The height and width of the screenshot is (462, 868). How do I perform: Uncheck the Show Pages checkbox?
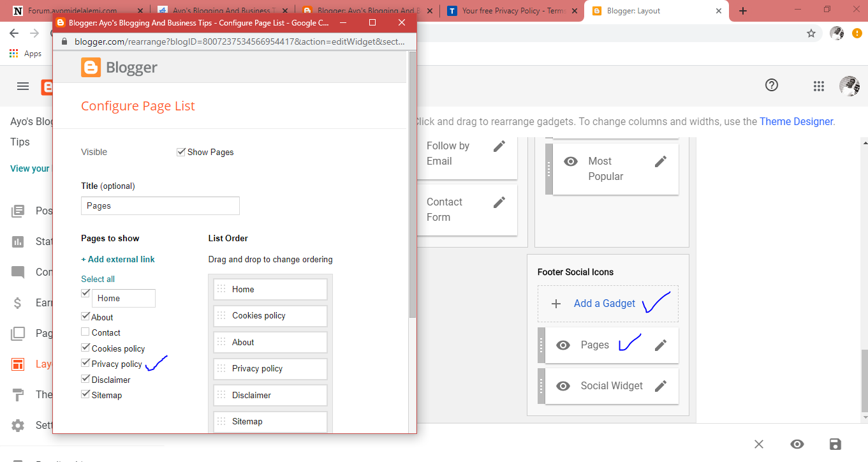(x=181, y=152)
